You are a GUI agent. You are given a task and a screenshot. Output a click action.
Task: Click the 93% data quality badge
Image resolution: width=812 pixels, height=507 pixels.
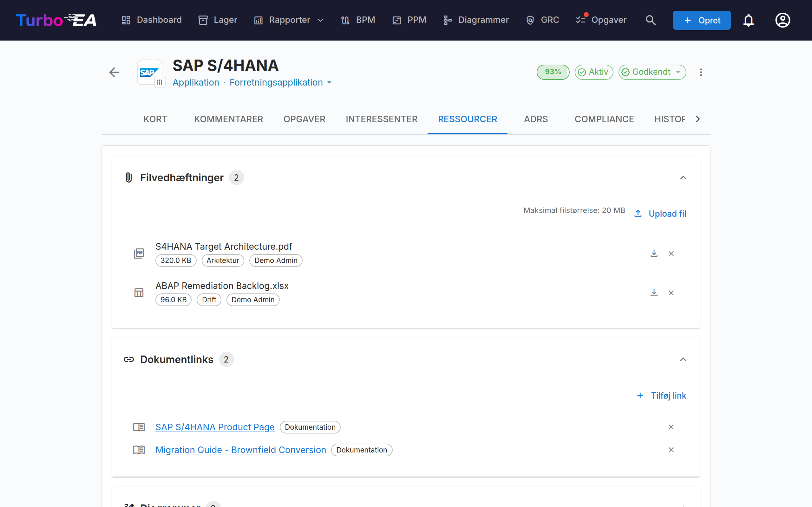point(553,72)
